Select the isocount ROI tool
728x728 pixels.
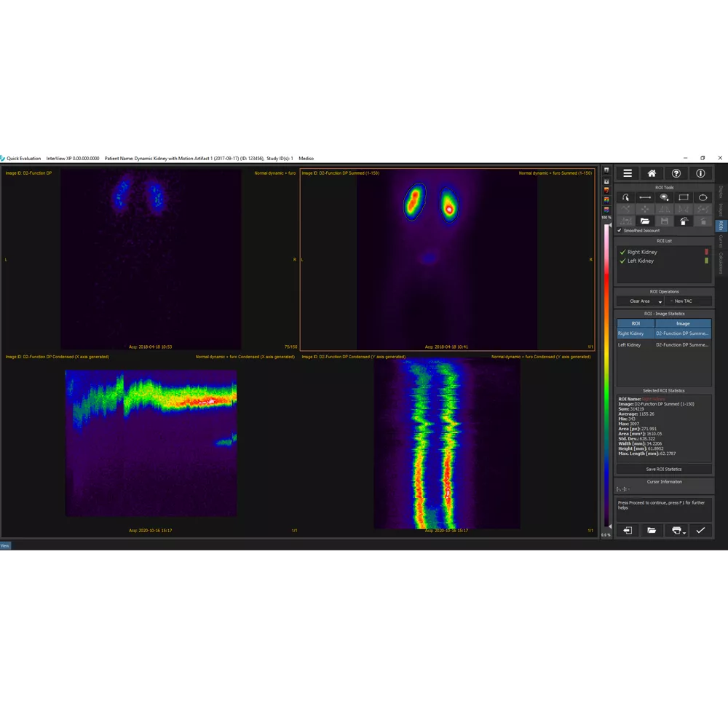pos(665,197)
